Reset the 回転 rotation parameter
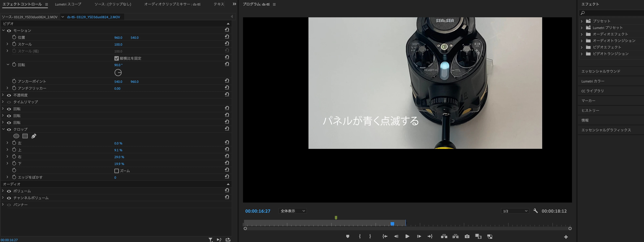This screenshot has height=242, width=644. click(227, 64)
